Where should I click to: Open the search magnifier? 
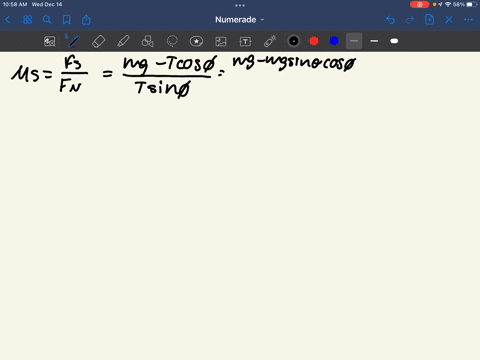47,20
